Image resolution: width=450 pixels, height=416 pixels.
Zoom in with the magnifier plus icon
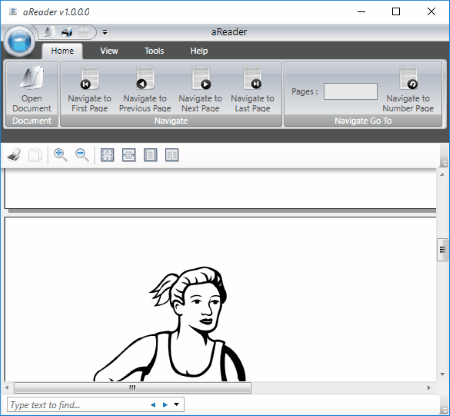tap(60, 155)
